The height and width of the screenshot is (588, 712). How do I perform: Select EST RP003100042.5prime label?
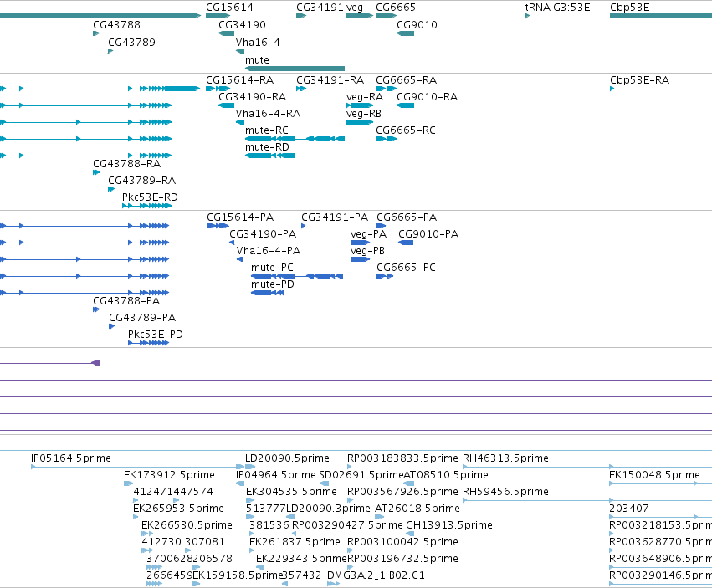click(x=402, y=542)
